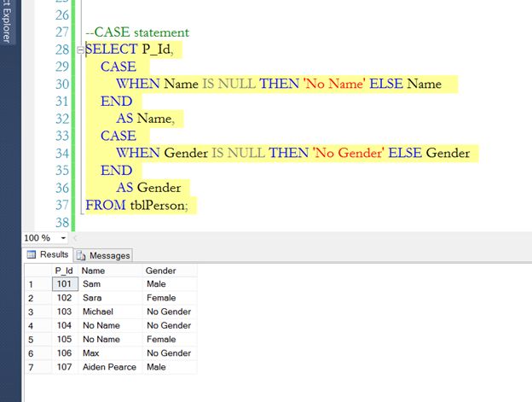Viewport: 532px width, 402px height.
Task: Click the --CASE statement comment line
Action: pyautogui.click(x=137, y=32)
